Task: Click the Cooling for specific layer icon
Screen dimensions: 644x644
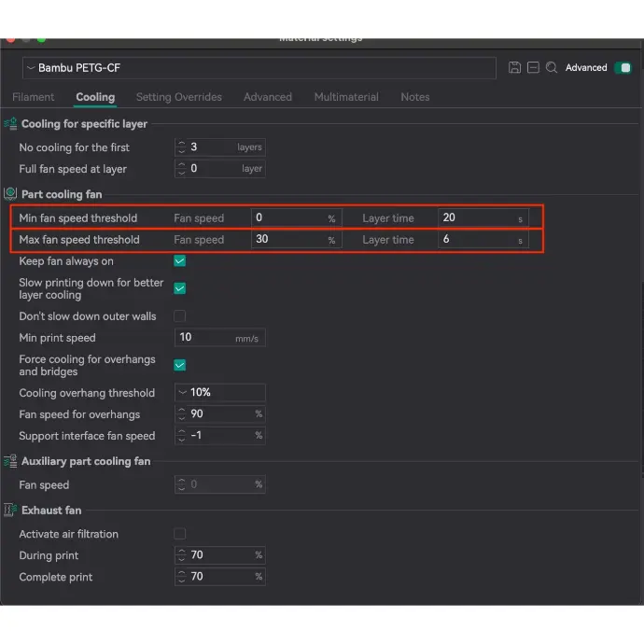Action: 10,123
